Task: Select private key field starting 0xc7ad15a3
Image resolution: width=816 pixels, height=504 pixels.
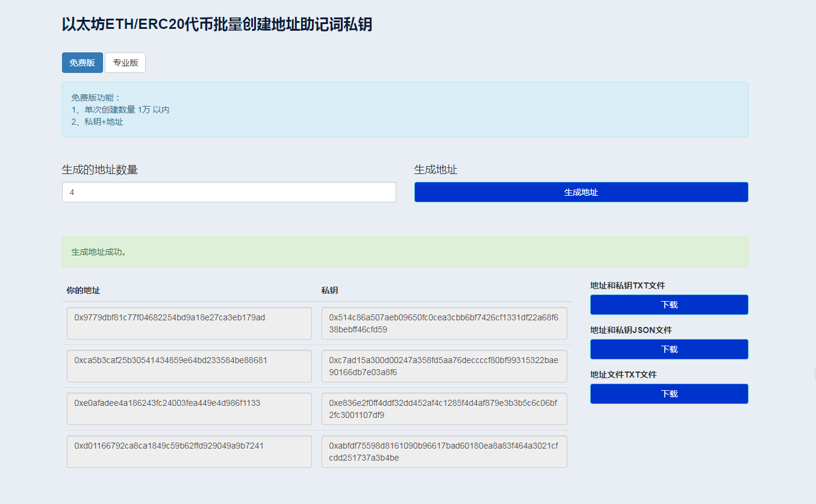Action: click(444, 366)
